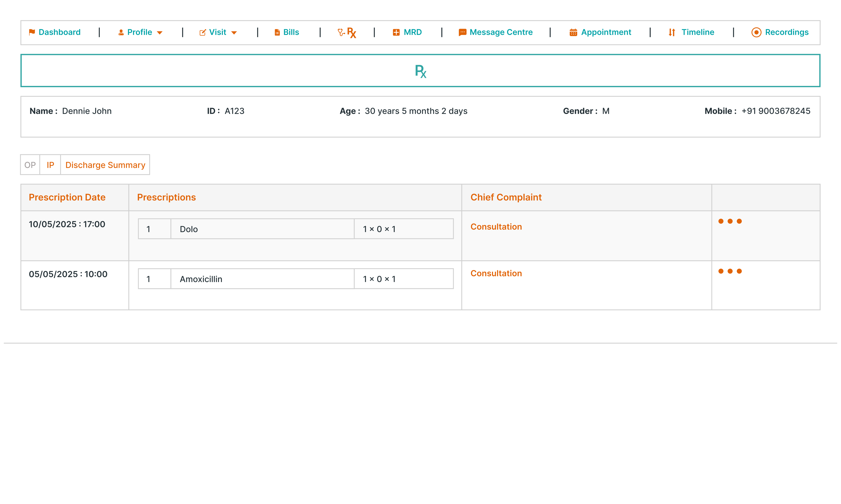Open Consultation link for 10/05/2025 prescription
Viewport: 841px width, 504px height.
(496, 227)
